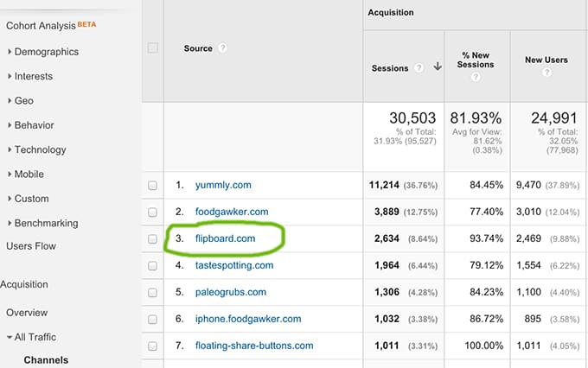The image size is (588, 368).
Task: Open the foodgawker.com source link
Action: coord(232,212)
